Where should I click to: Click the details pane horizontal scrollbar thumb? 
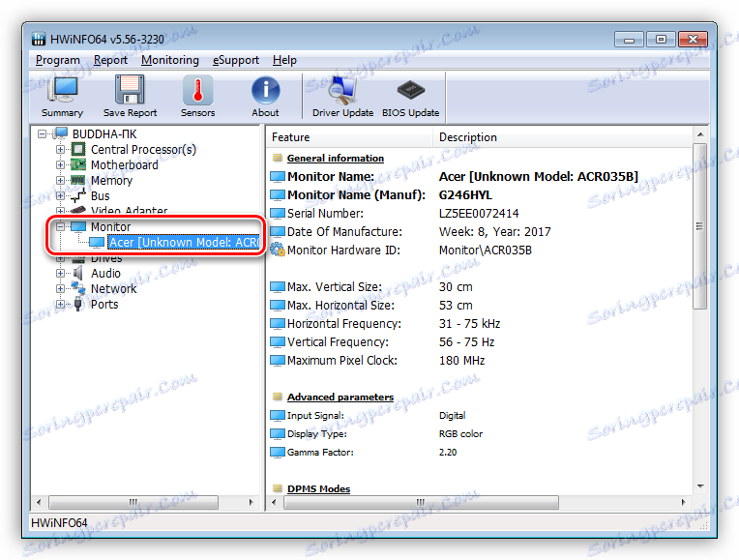click(421, 503)
